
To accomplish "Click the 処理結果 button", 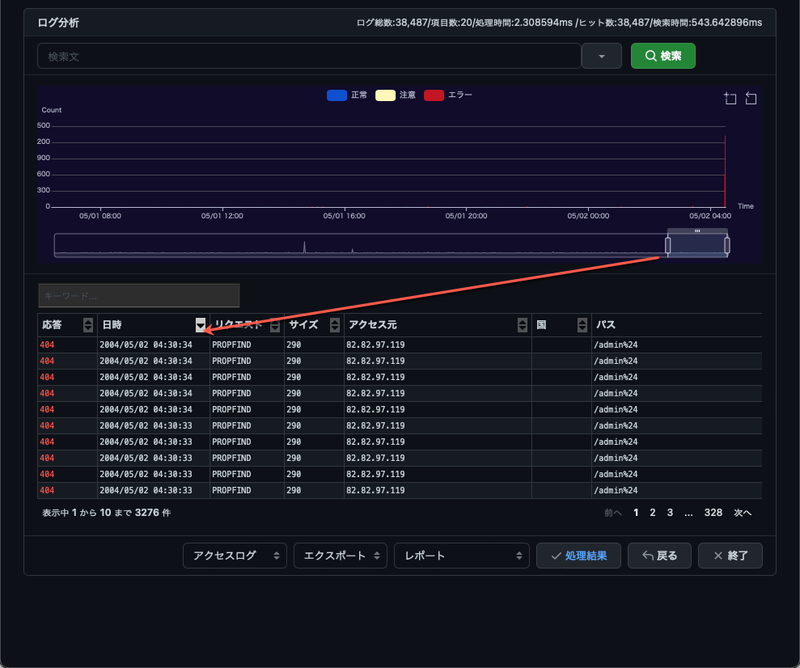I will 578,555.
